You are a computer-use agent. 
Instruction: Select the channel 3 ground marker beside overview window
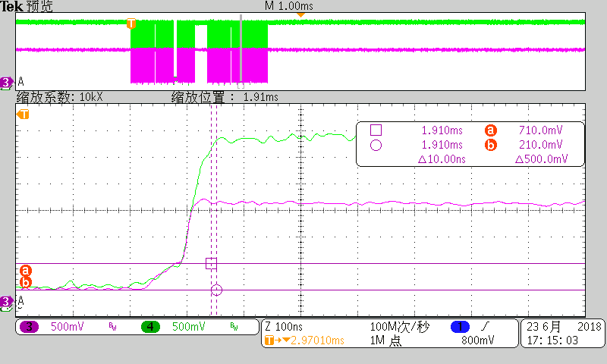pos(6,82)
